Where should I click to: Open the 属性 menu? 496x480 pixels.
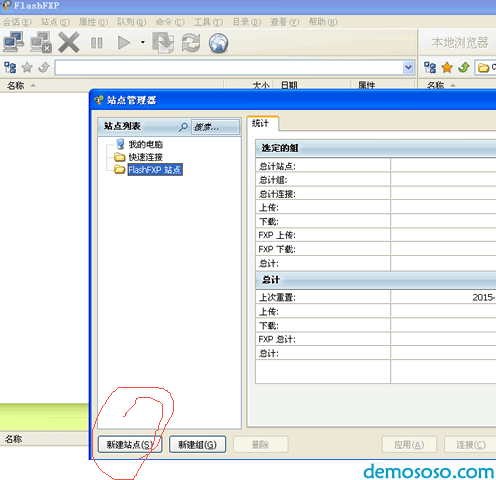coord(93,22)
